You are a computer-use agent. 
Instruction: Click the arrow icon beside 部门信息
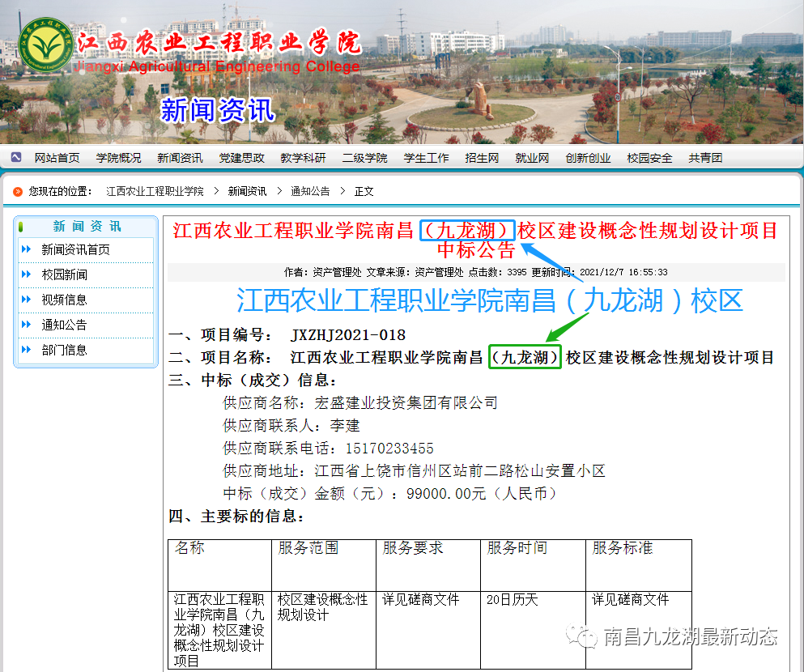(26, 350)
